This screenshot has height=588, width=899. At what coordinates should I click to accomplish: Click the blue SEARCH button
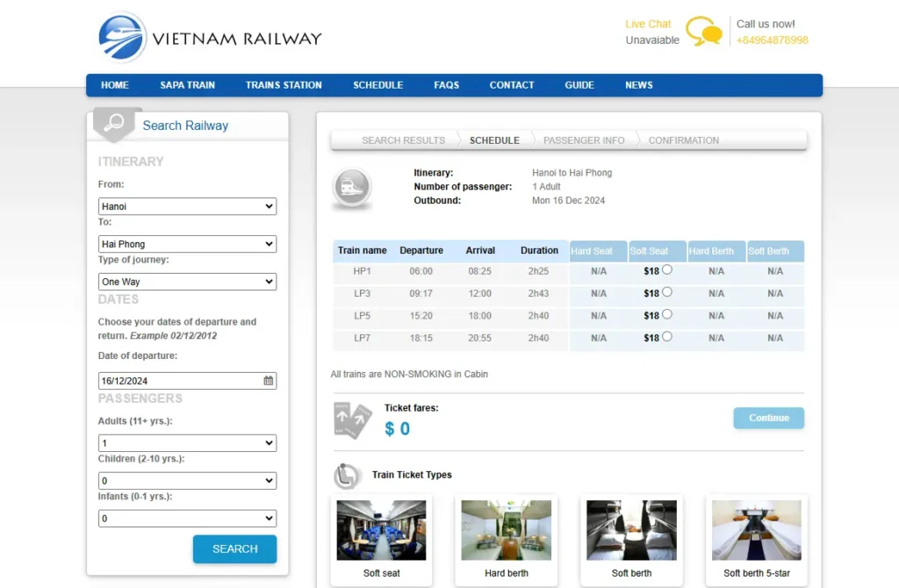[235, 549]
